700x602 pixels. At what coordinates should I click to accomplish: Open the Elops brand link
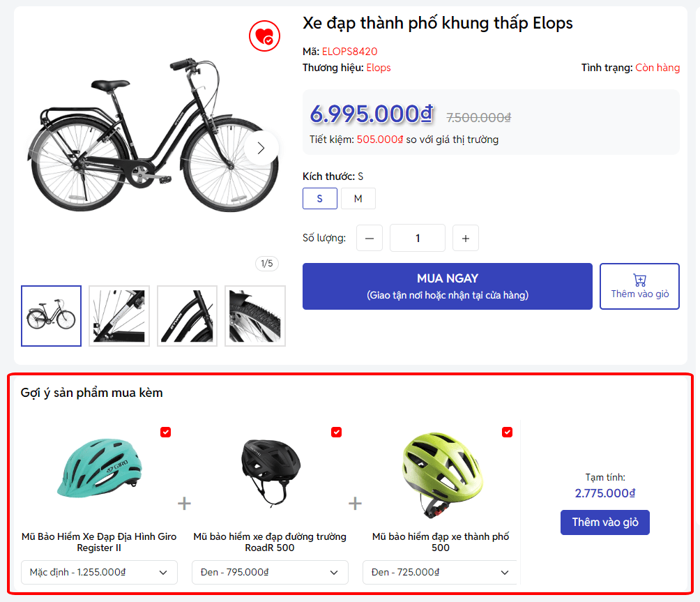tap(379, 68)
